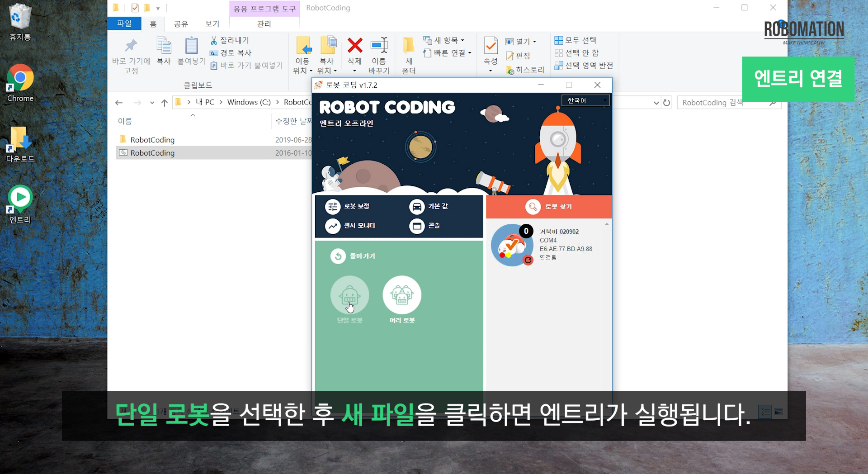Open 로봇 보정 robot calibration

click(333, 206)
